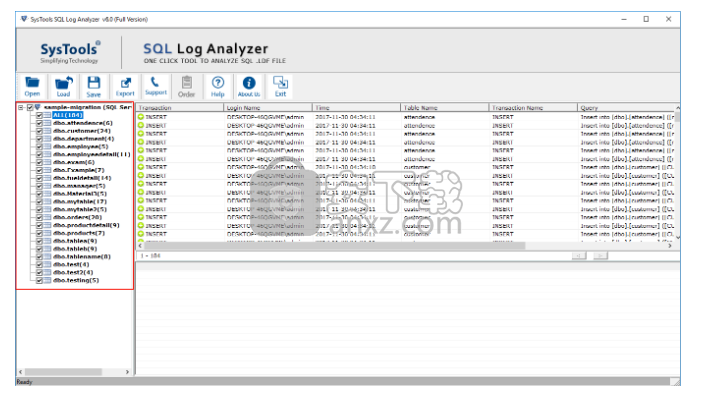Toggle the dbo.employee(5) checkbox
The height and width of the screenshot is (396, 716).
(x=39, y=147)
